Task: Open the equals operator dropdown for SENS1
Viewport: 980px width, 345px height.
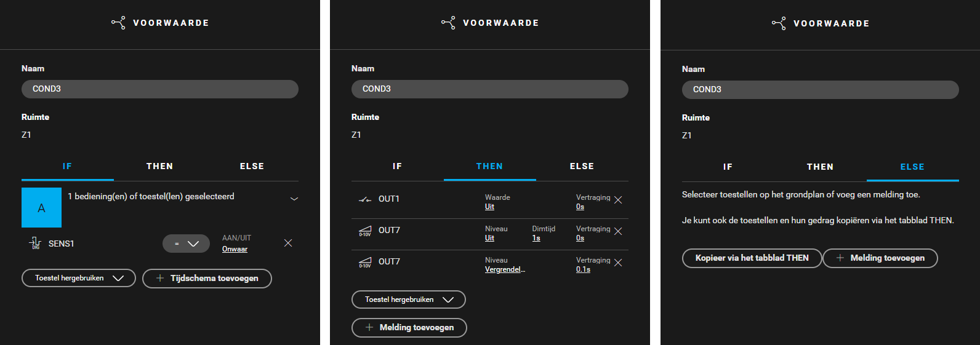Action: pos(186,244)
